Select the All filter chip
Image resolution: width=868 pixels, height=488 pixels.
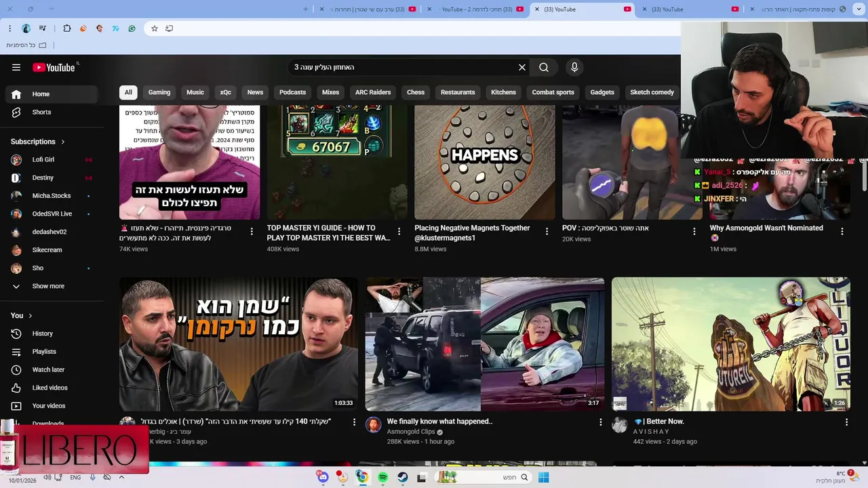click(x=128, y=92)
